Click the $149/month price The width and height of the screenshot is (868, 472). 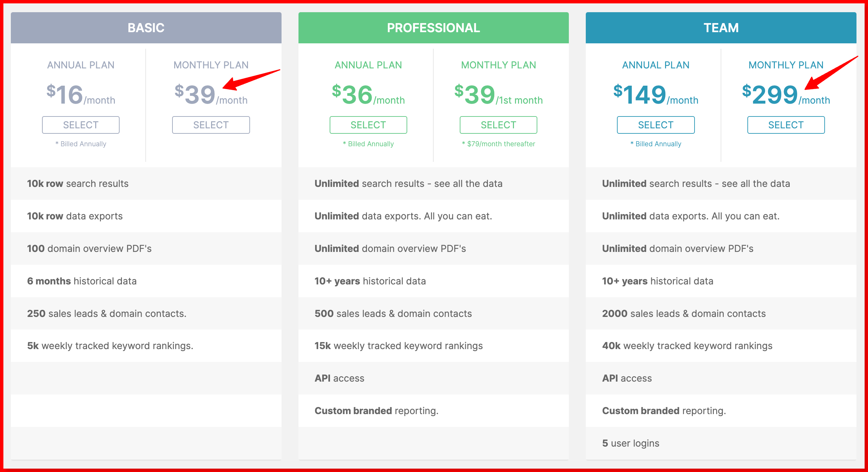coord(656,94)
